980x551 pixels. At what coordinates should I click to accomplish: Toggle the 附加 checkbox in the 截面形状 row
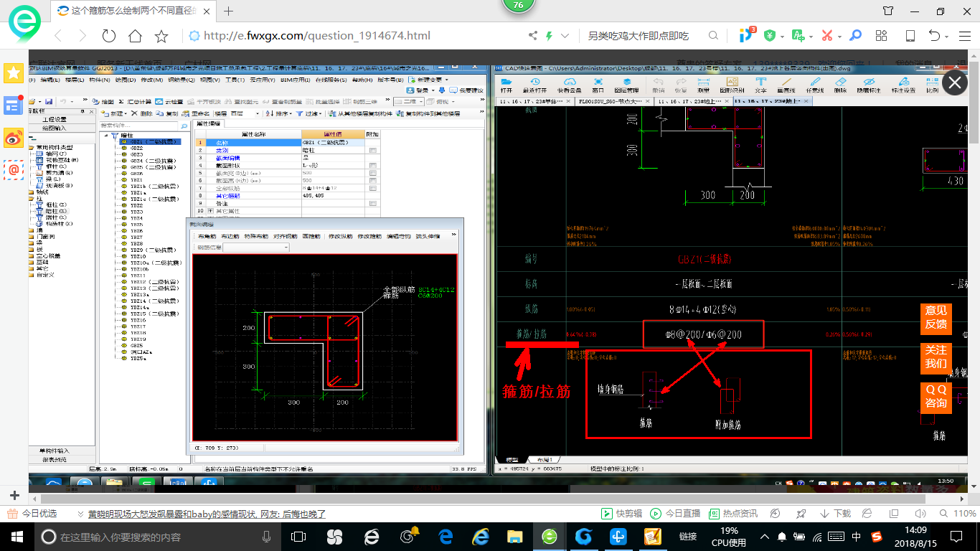(372, 166)
